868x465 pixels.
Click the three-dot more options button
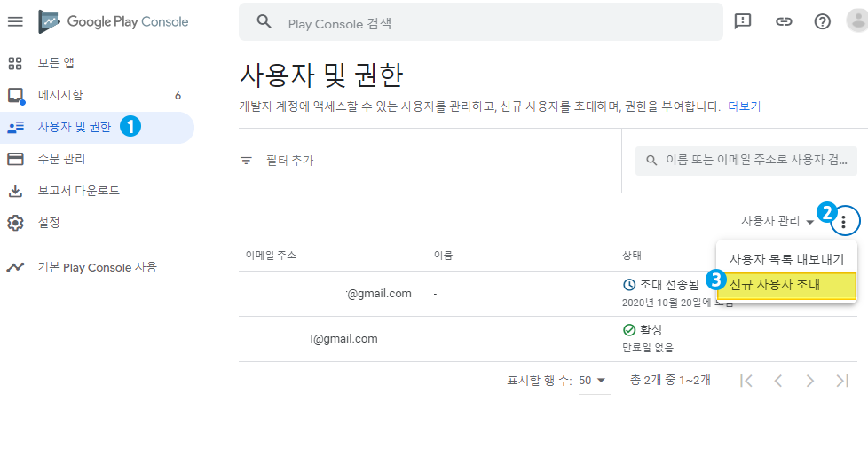[844, 221]
